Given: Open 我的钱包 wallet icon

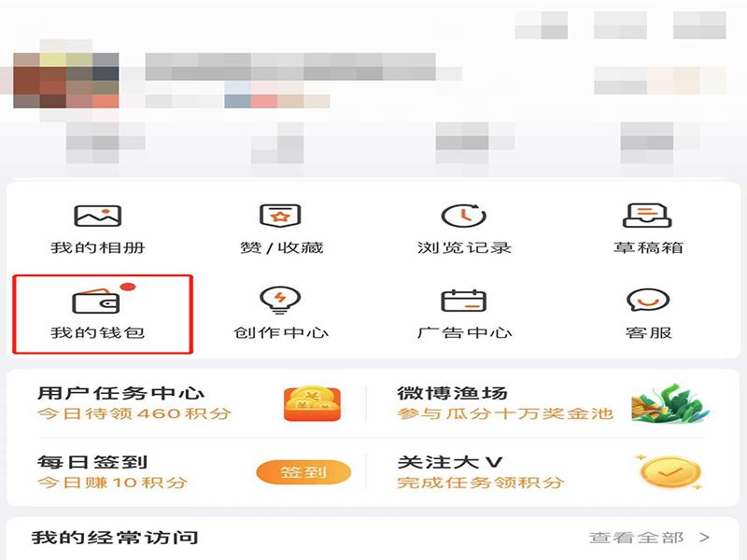Looking at the screenshot, I should 98,301.
